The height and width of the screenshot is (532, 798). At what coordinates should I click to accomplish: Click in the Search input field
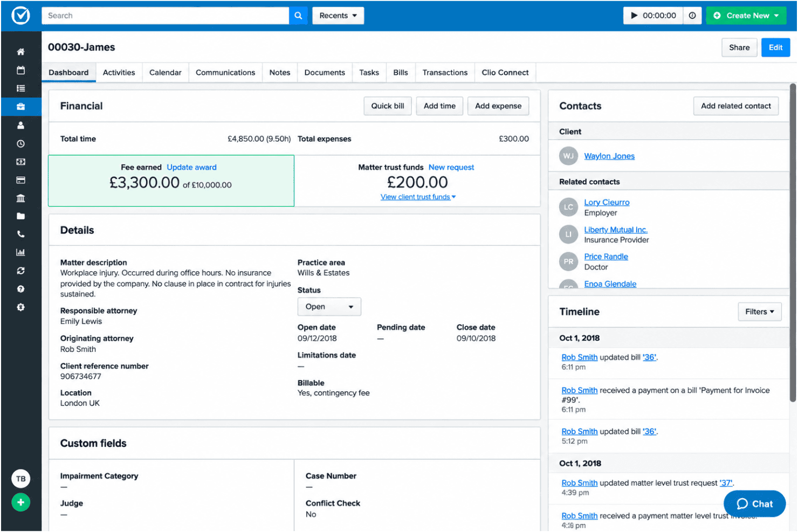click(165, 16)
